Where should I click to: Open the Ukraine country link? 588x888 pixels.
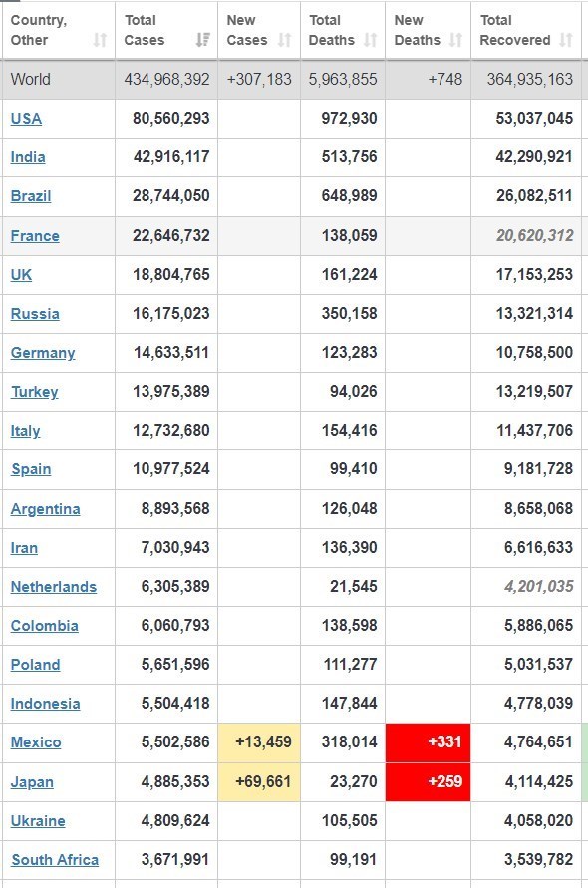pos(38,821)
